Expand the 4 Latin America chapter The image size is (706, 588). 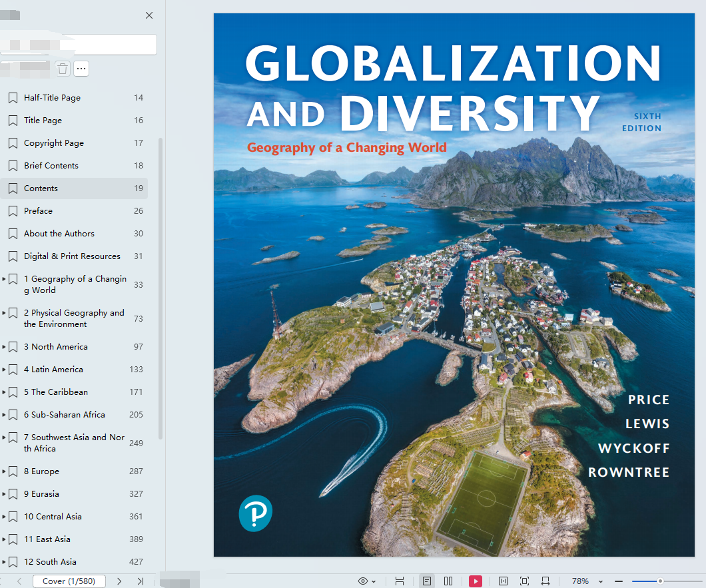tap(3, 369)
